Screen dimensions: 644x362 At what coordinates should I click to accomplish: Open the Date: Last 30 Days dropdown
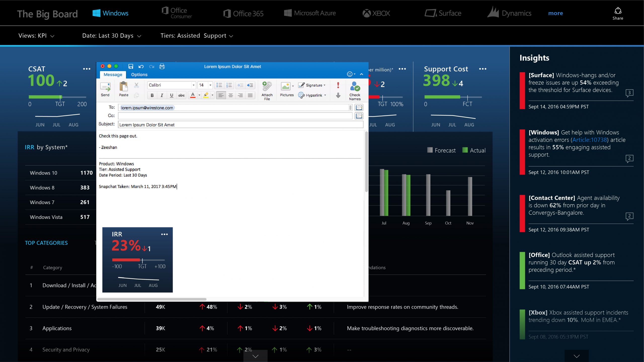click(112, 36)
